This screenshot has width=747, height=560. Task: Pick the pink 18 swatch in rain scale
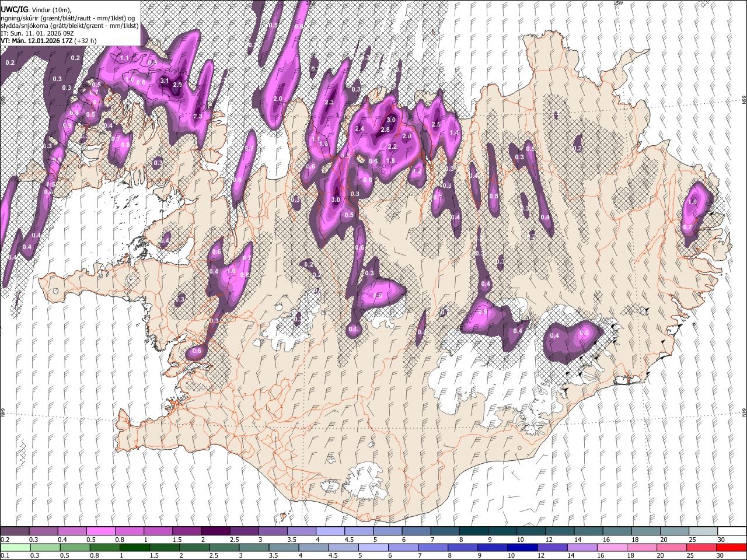641,547
